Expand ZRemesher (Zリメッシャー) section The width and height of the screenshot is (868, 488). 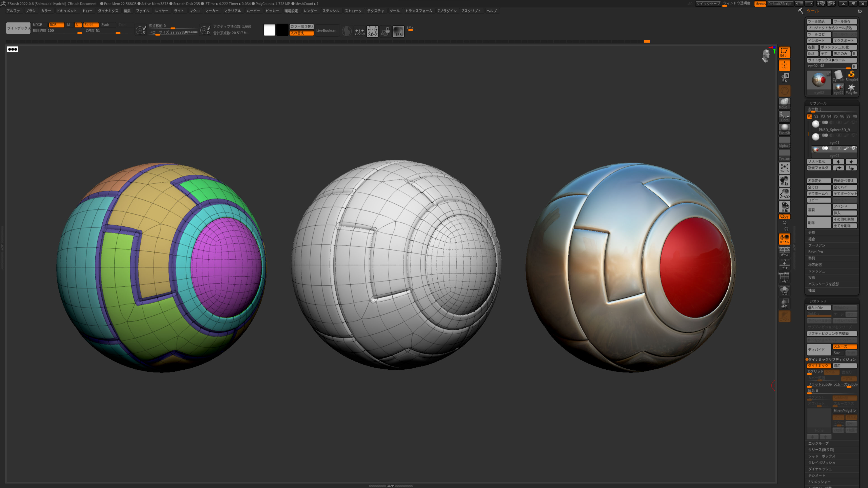pos(819,482)
